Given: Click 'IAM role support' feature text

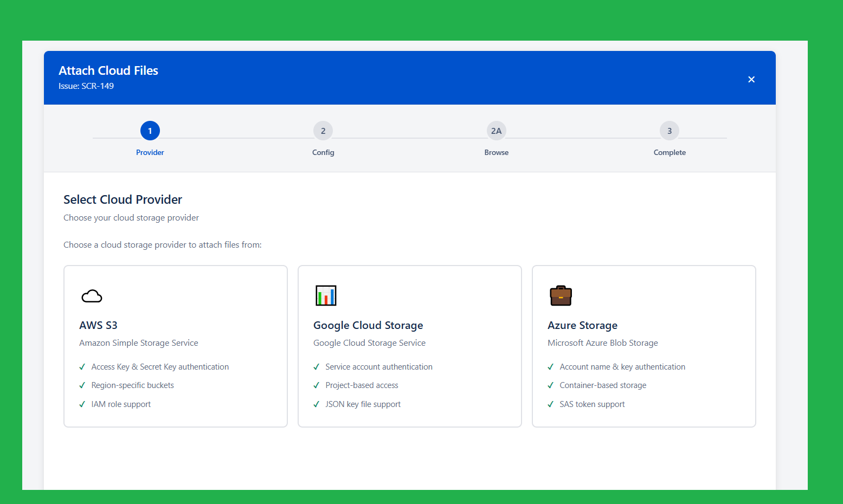Looking at the screenshot, I should tap(121, 404).
